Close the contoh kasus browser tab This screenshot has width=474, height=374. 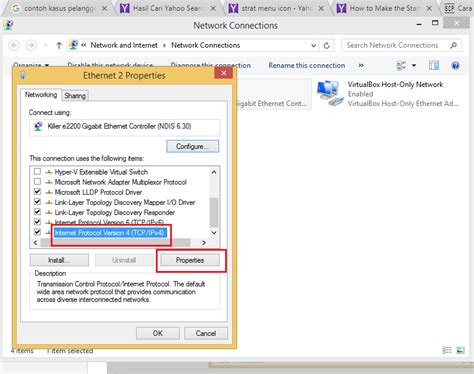pyautogui.click(x=105, y=9)
